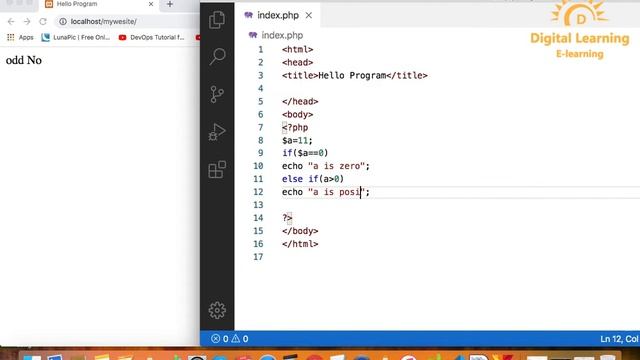Viewport: 640px width, 360px height.
Task: Click the <?php opening tag on line 7
Action: (295, 127)
